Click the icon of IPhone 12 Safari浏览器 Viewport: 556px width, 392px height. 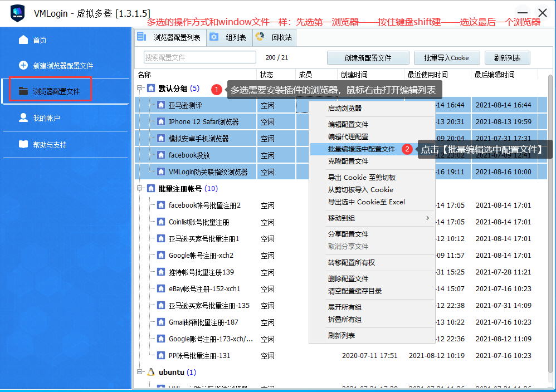(161, 121)
